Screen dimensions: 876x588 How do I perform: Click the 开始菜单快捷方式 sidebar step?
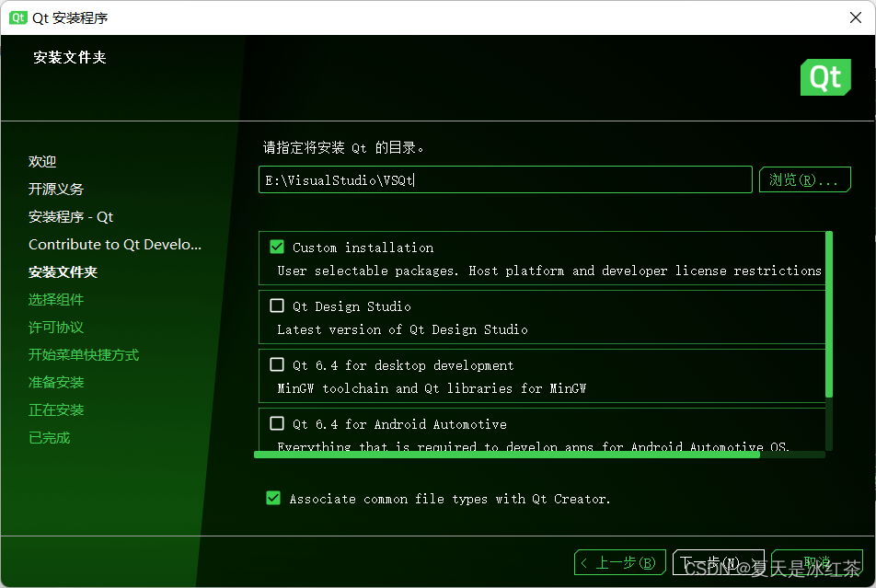point(84,355)
